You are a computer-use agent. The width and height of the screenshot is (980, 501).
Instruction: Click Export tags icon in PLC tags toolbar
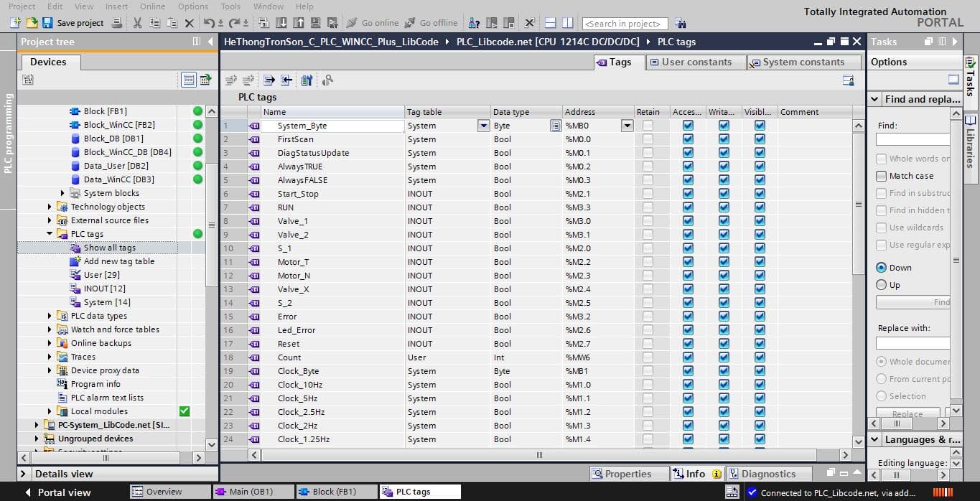pos(269,80)
